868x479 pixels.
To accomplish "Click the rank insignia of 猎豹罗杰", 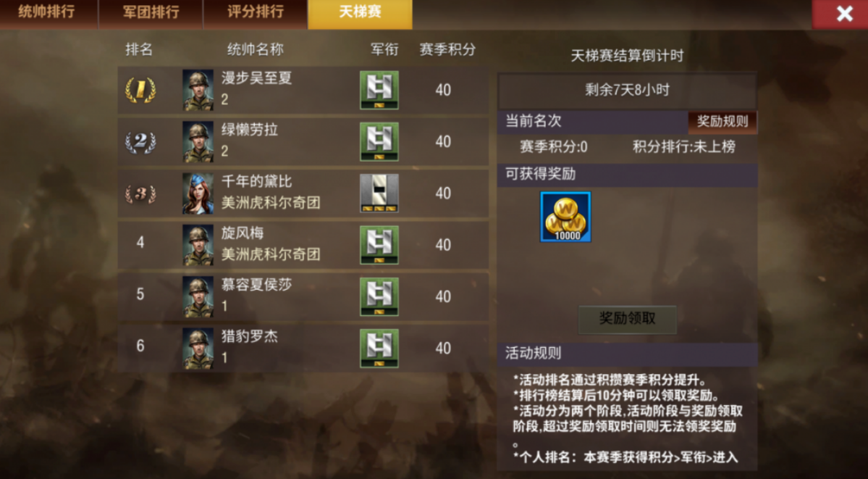I will (x=379, y=348).
